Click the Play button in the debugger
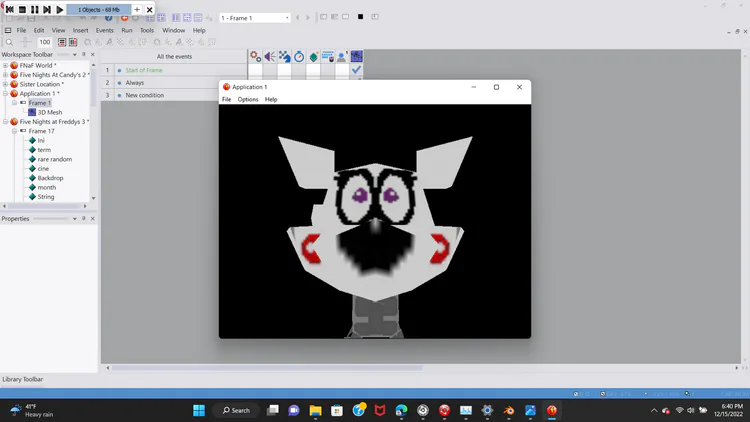 tap(59, 10)
